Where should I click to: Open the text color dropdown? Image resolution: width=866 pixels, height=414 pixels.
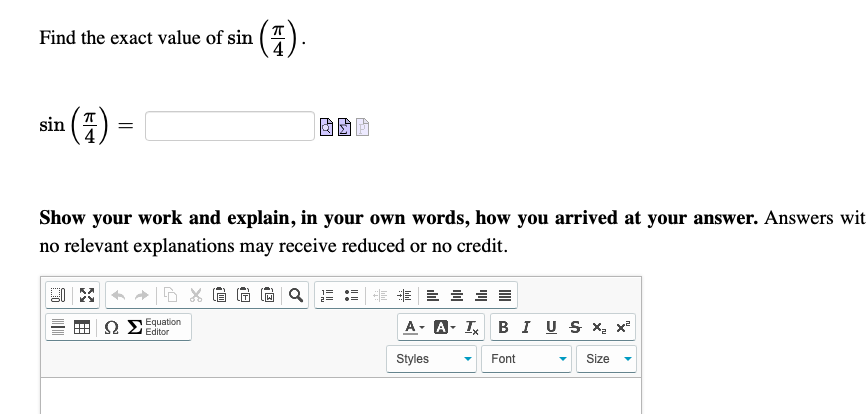[x=414, y=327]
